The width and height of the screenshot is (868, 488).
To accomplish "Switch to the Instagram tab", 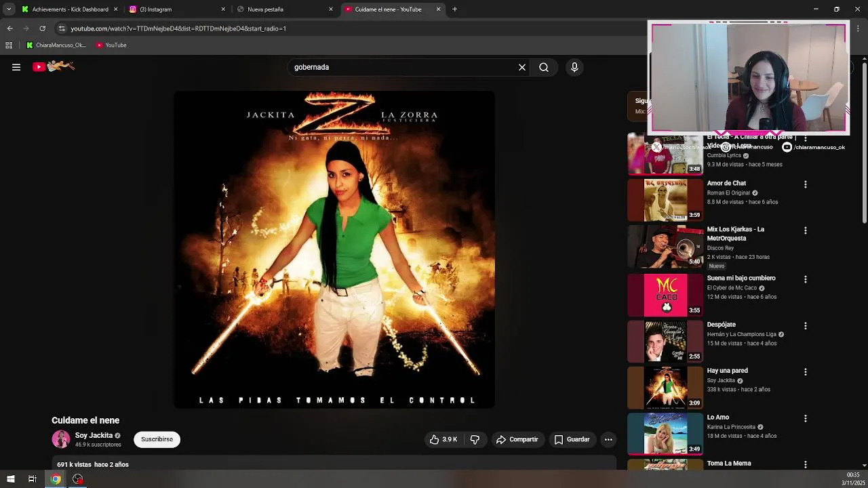I will [x=176, y=9].
